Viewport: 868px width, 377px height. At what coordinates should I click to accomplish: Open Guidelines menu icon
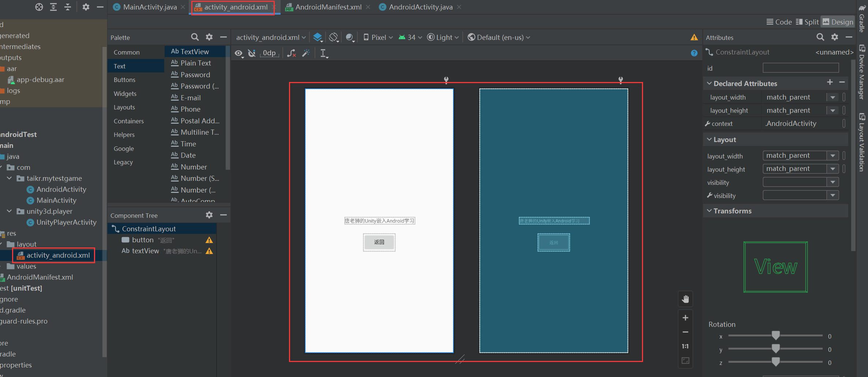point(324,53)
